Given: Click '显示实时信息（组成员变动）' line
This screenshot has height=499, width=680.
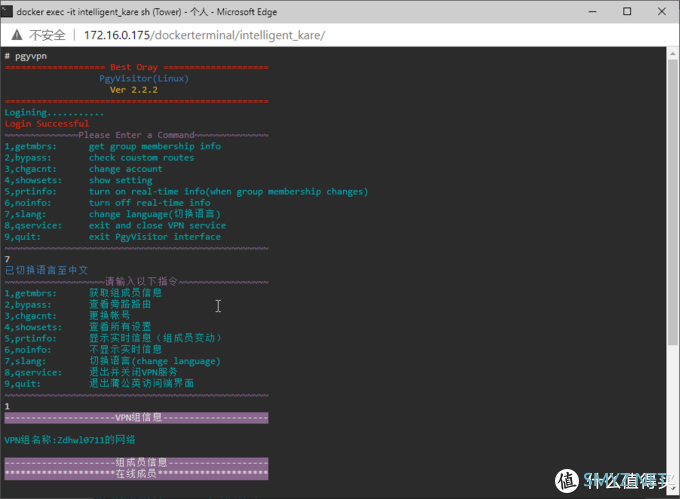Looking at the screenshot, I should [x=155, y=338].
